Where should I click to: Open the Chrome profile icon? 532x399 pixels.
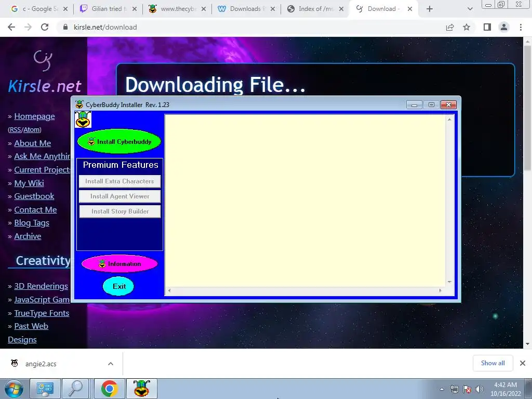click(x=504, y=27)
